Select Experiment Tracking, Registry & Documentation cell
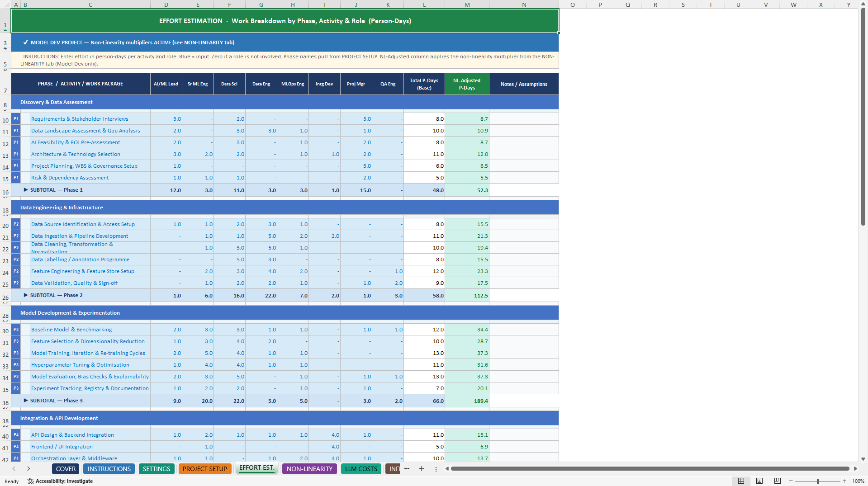The width and height of the screenshot is (868, 486). click(90, 388)
